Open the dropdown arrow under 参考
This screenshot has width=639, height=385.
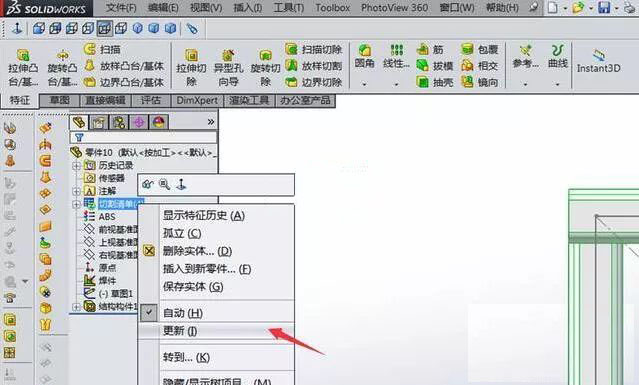[x=525, y=84]
